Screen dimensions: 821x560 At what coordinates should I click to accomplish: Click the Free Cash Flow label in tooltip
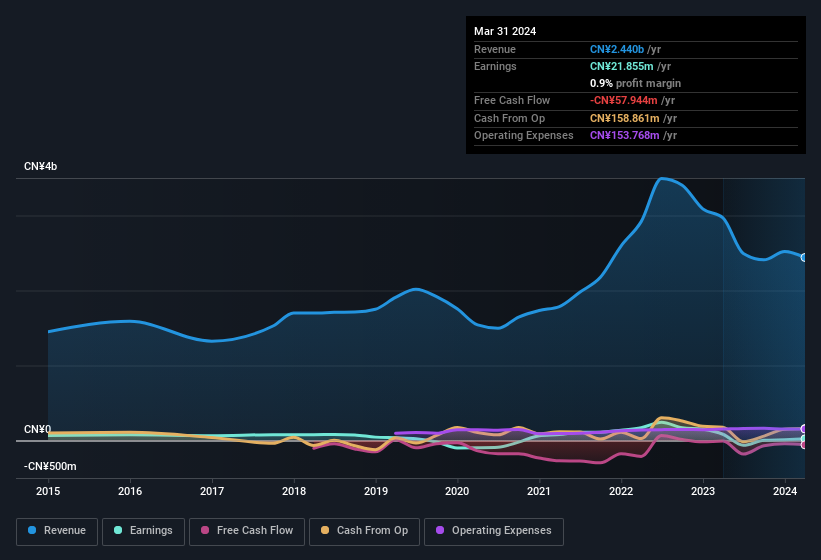tap(512, 100)
